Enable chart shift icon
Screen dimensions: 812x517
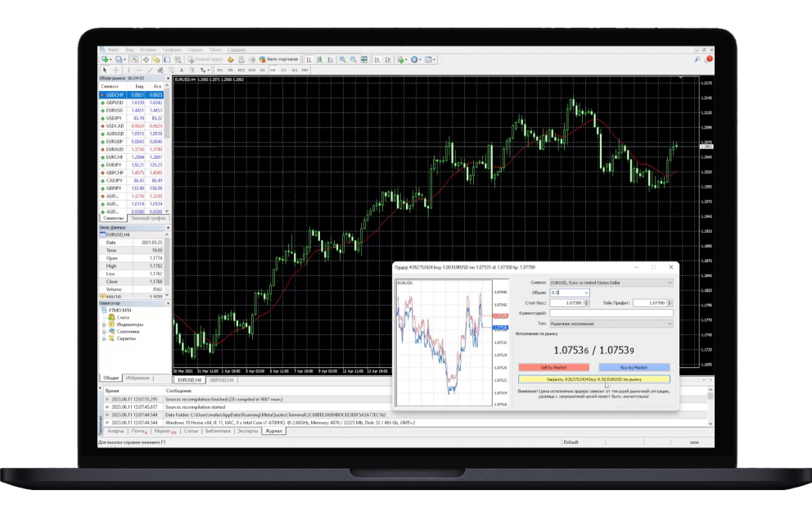point(388,60)
